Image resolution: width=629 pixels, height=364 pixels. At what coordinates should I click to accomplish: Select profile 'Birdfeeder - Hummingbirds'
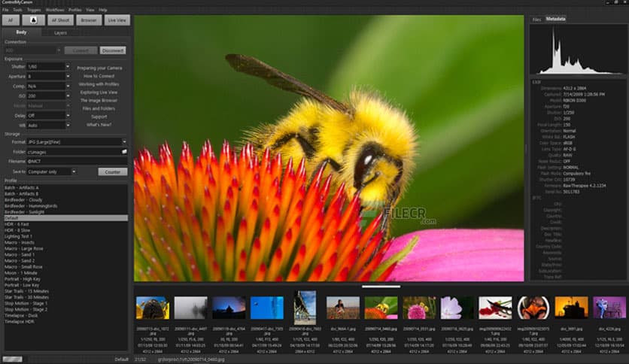coord(31,205)
